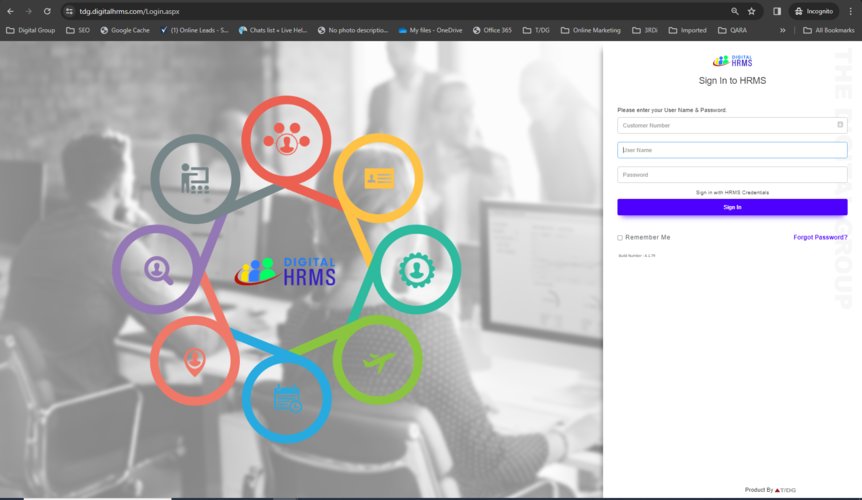Viewport: 862px width, 500px height.
Task: Click the purple magnifier search icon
Action: click(157, 269)
